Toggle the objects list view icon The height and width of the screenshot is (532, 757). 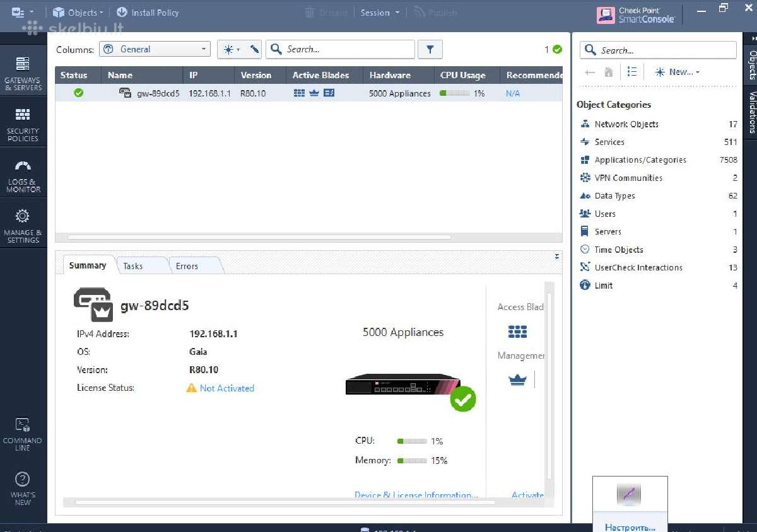point(633,72)
